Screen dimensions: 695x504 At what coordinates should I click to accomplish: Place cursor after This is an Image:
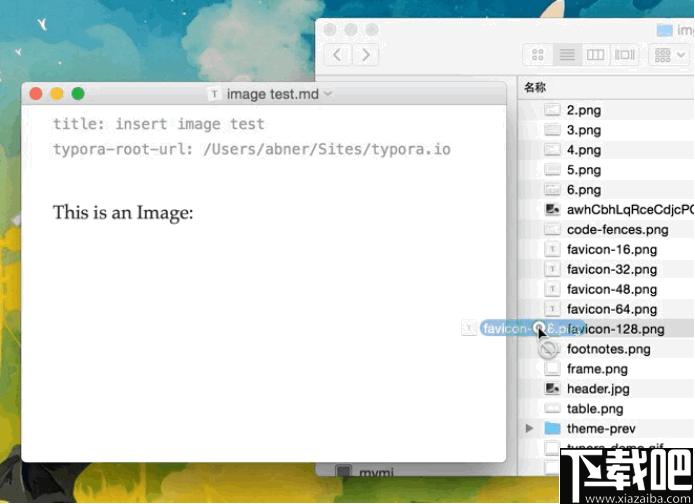194,212
